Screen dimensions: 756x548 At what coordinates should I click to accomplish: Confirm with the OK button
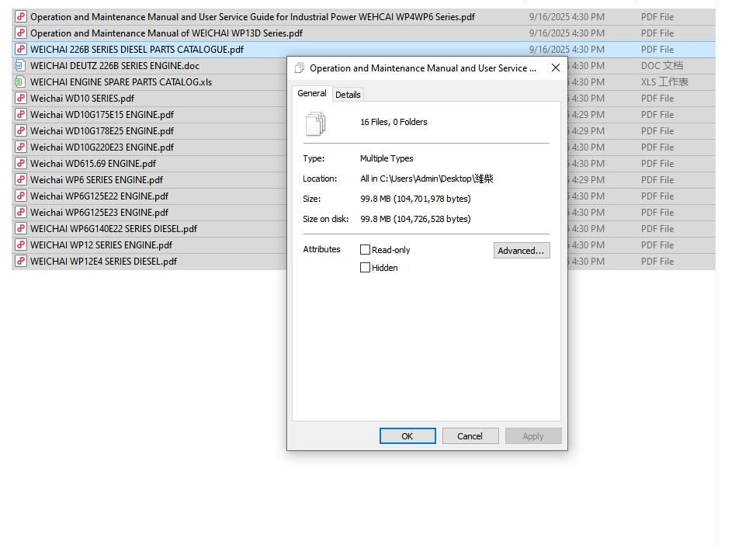tap(407, 436)
